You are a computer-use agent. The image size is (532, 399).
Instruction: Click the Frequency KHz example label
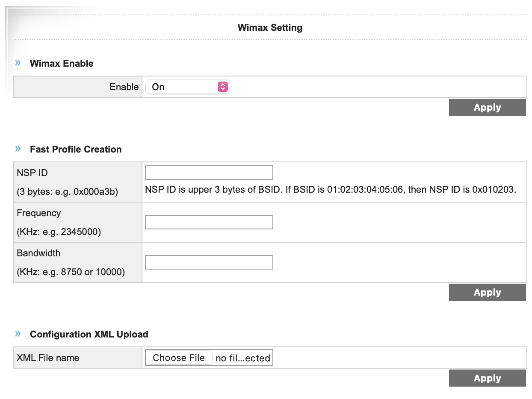pyautogui.click(x=59, y=232)
